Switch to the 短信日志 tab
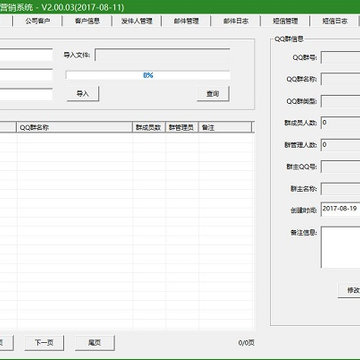 pos(335,21)
